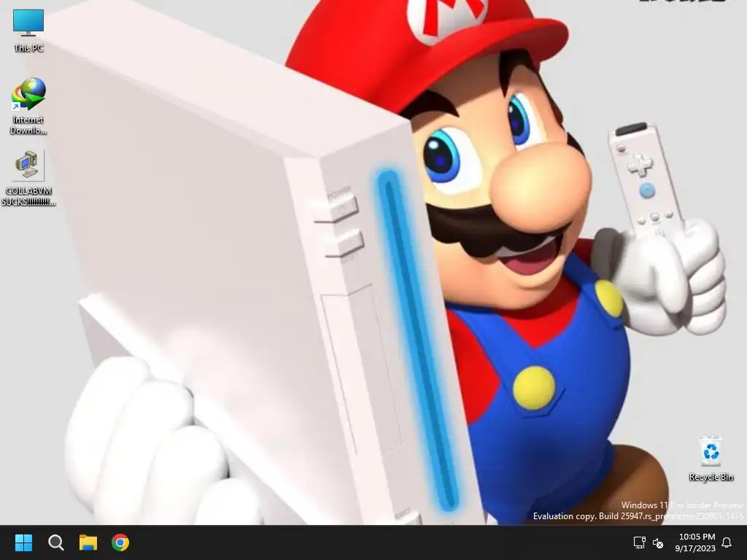
Task: Open File Explorer from the taskbar
Action: tap(88, 542)
